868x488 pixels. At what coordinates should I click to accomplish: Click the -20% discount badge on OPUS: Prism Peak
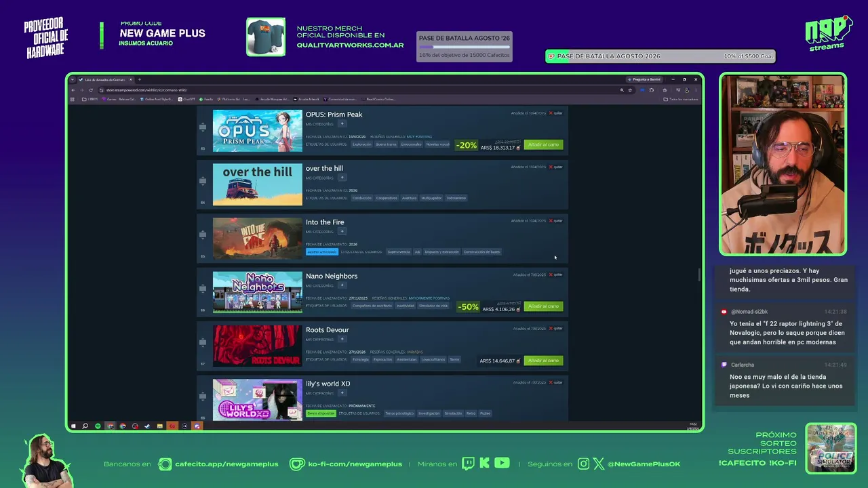466,145
